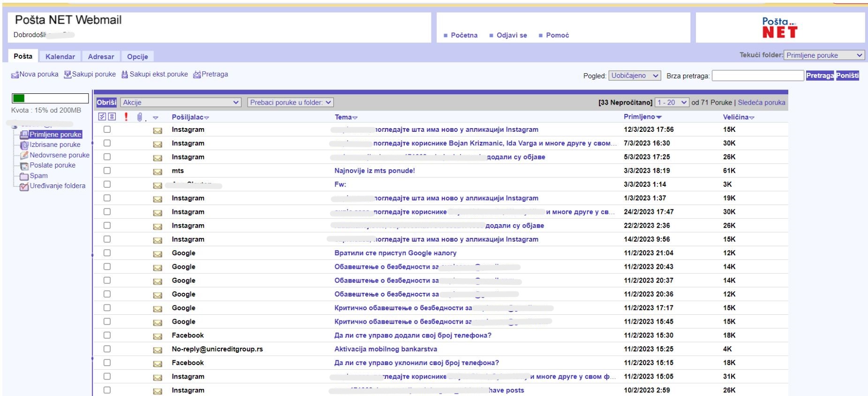Go to Sledeća poruka next message
The width and height of the screenshot is (868, 396).
762,102
